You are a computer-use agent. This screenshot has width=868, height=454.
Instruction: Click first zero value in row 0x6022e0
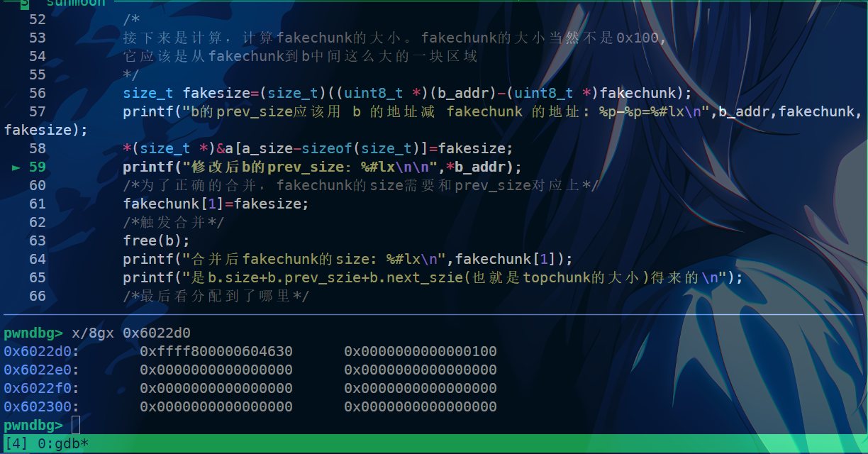coord(216,370)
